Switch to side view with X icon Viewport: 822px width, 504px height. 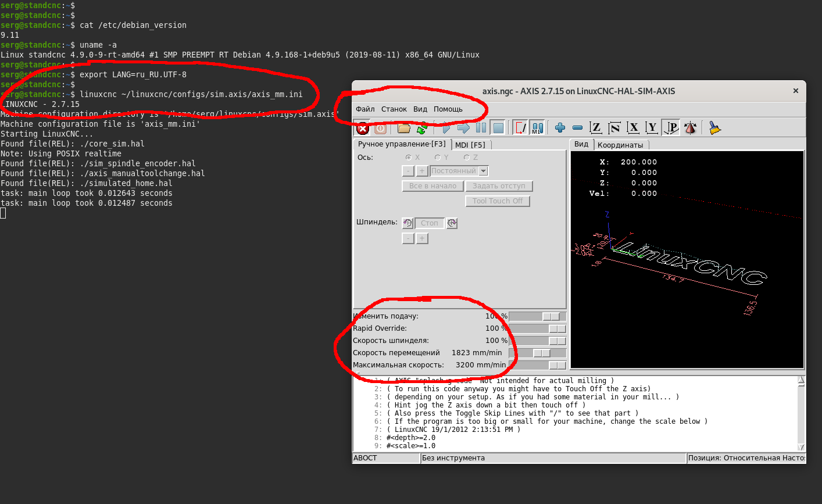tap(633, 128)
